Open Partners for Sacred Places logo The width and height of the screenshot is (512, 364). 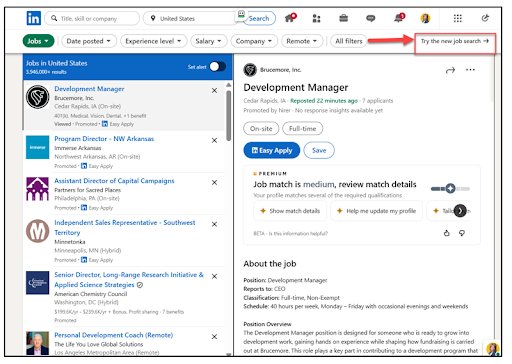tap(38, 189)
